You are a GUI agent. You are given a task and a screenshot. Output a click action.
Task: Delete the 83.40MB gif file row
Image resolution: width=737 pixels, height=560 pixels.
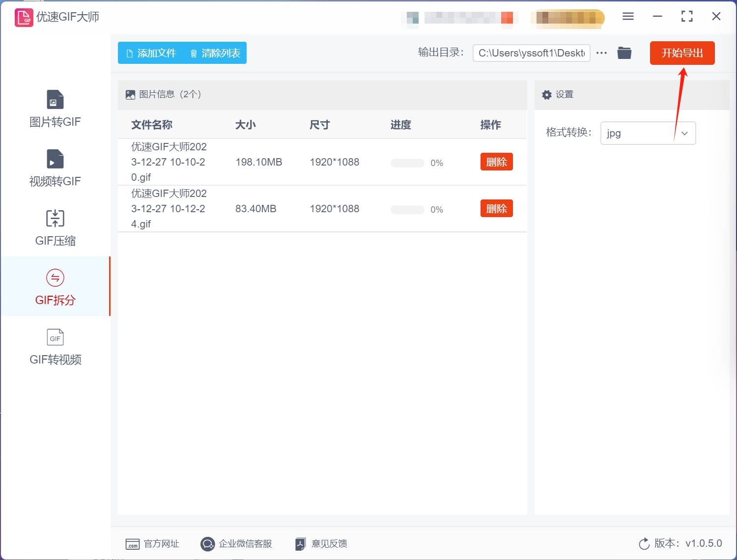[x=496, y=209]
